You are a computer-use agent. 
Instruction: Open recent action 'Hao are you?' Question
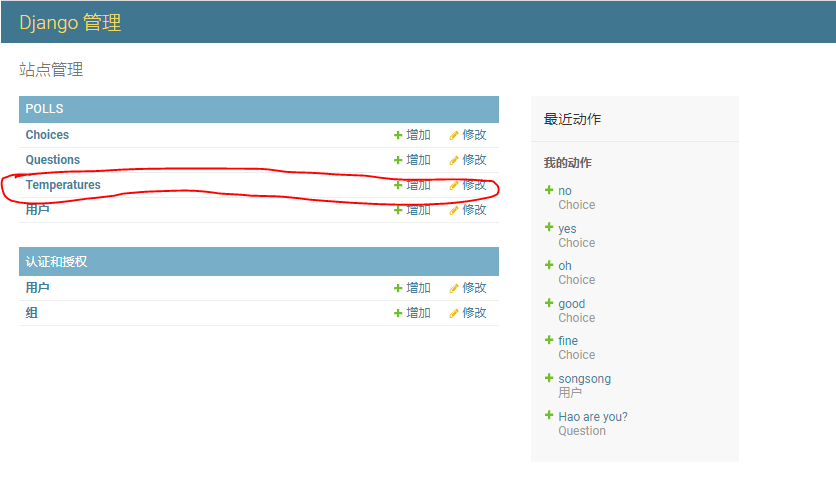coord(593,417)
